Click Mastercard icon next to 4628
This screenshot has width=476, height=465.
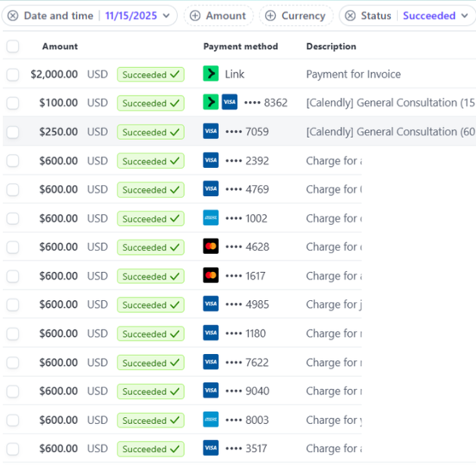[211, 246]
